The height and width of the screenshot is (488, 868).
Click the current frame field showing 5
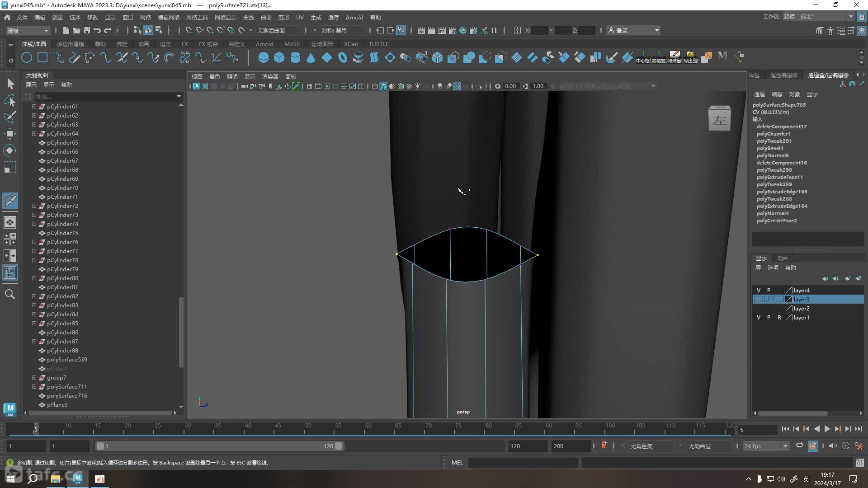[x=757, y=430]
